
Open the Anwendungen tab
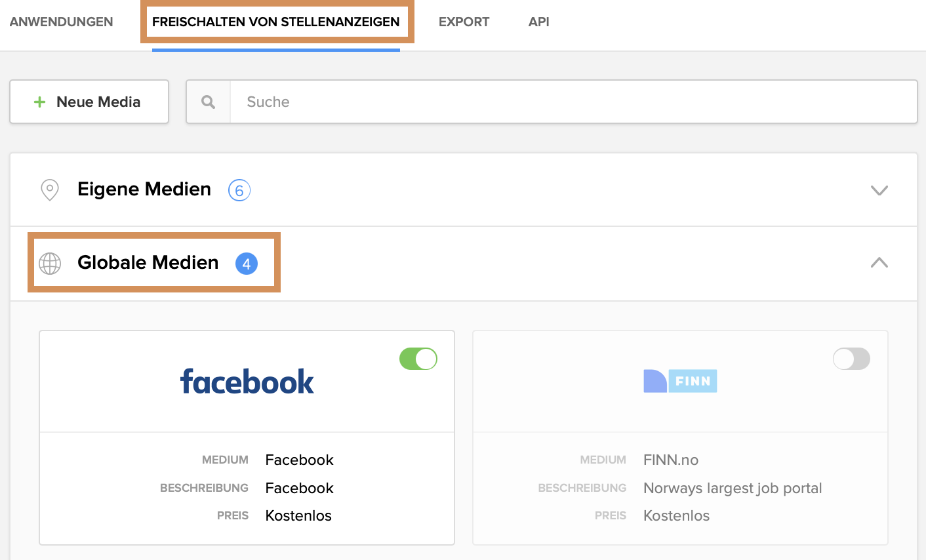coord(62,22)
